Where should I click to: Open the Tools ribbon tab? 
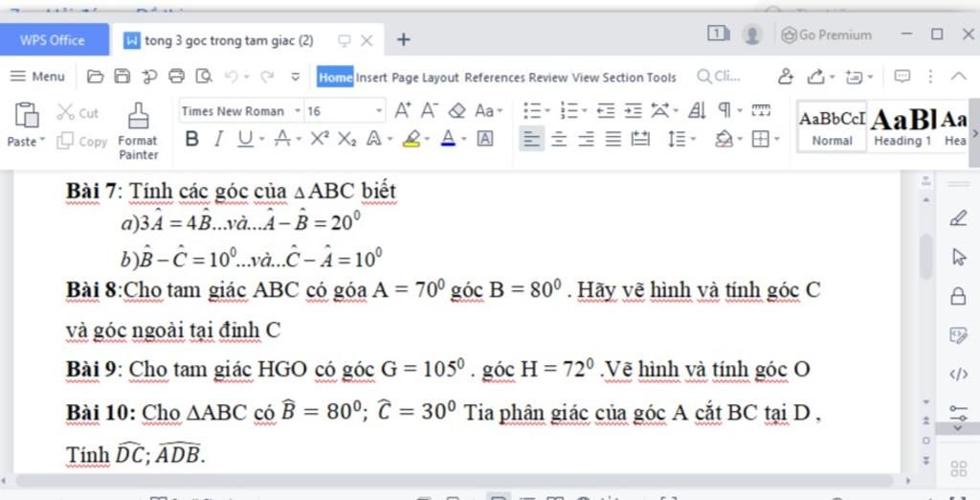[662, 78]
